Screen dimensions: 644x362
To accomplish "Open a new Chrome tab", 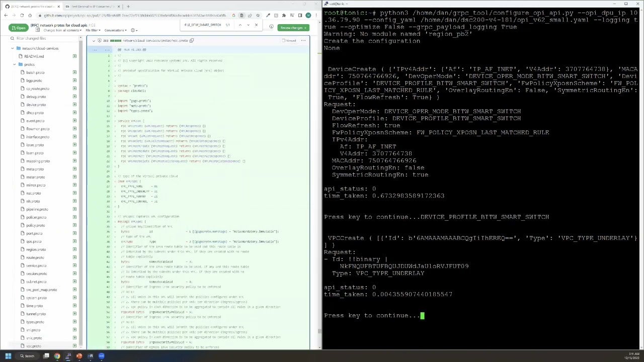I will 128,7.
